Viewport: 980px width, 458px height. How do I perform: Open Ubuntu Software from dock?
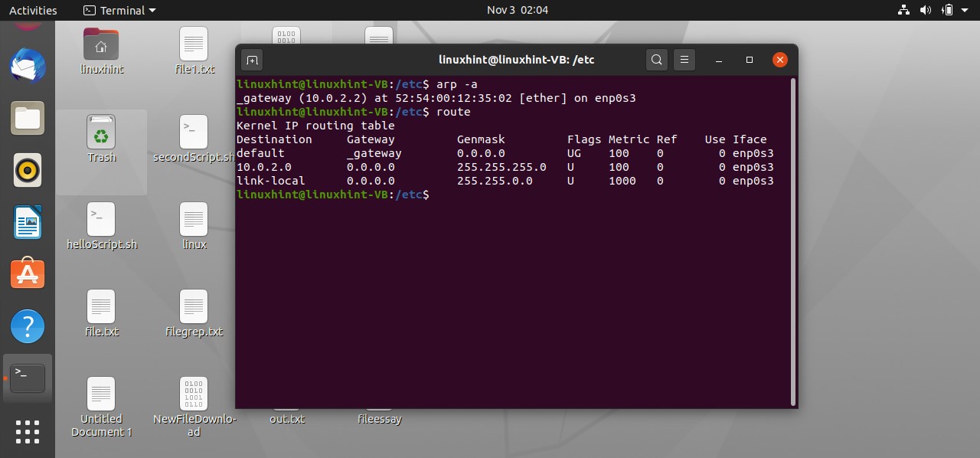pos(28,274)
